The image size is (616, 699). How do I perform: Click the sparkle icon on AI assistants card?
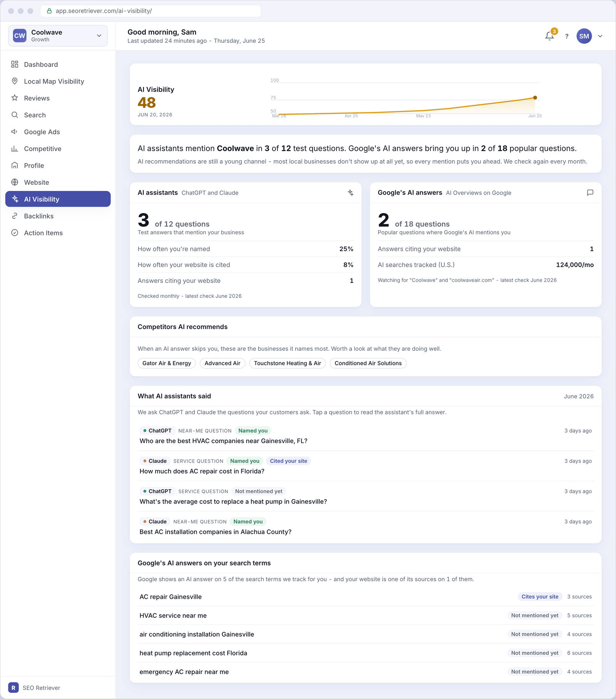click(x=350, y=192)
